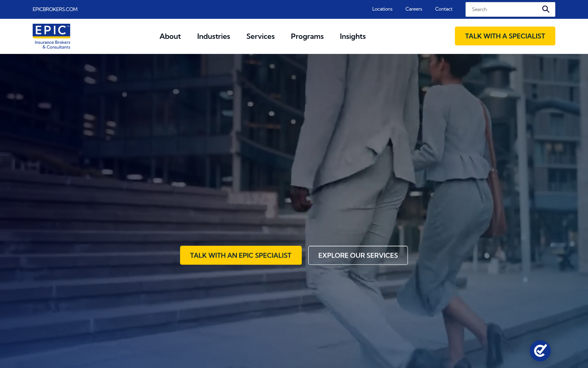Go to the Locations link

382,9
